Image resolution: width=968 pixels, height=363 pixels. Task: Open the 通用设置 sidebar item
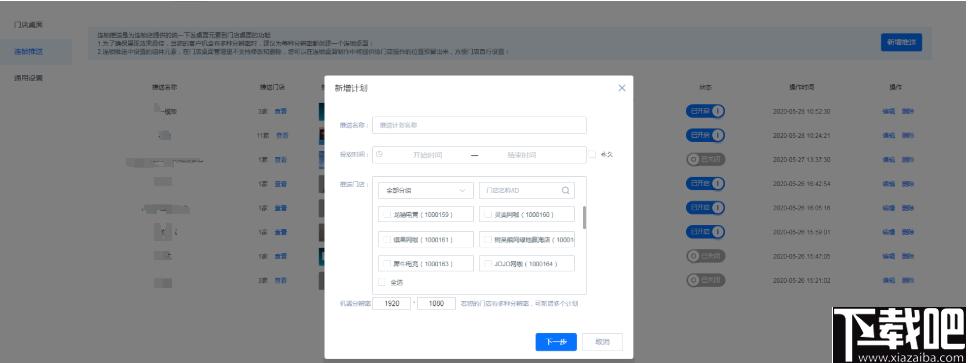click(29, 78)
